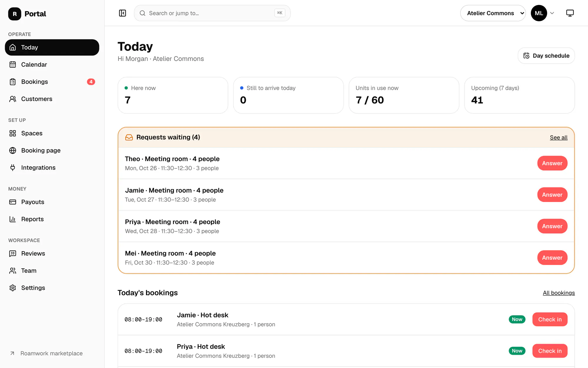588x368 pixels.
Task: Click the Requests waiting inbox icon
Action: (x=129, y=137)
